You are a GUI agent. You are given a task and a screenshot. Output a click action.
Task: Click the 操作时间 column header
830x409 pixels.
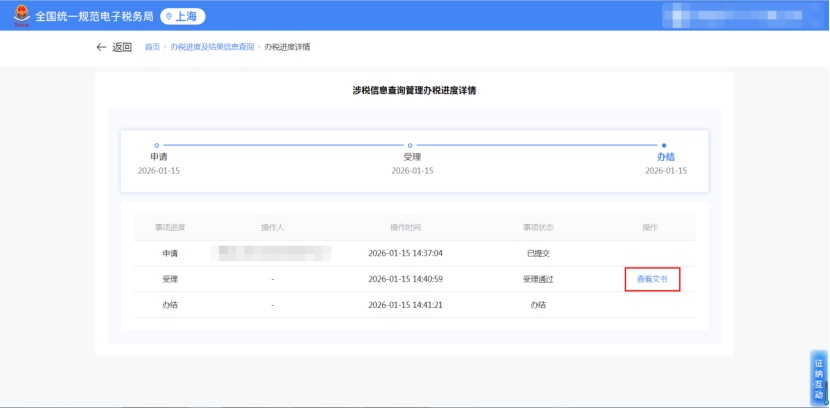tap(405, 227)
